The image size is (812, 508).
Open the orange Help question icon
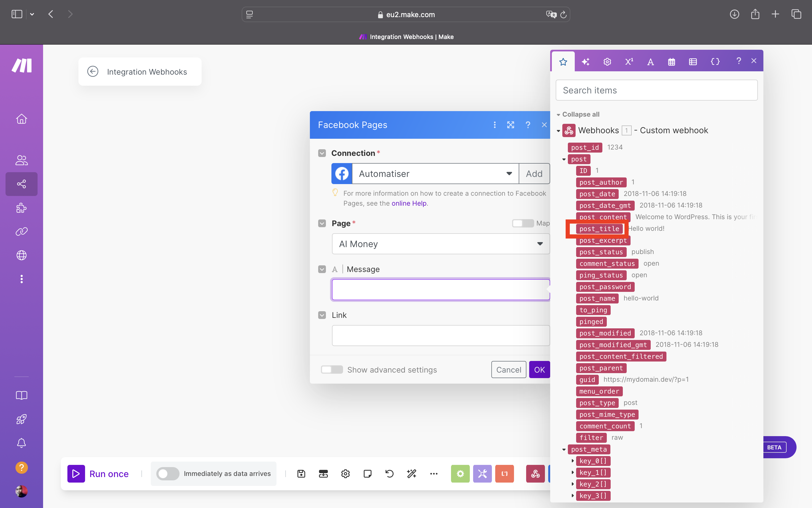22,467
